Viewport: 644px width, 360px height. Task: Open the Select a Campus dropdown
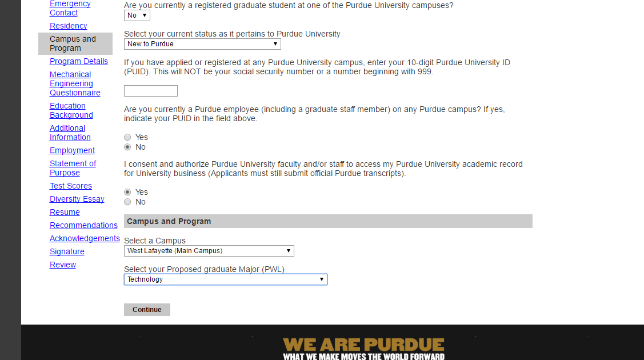(x=209, y=251)
